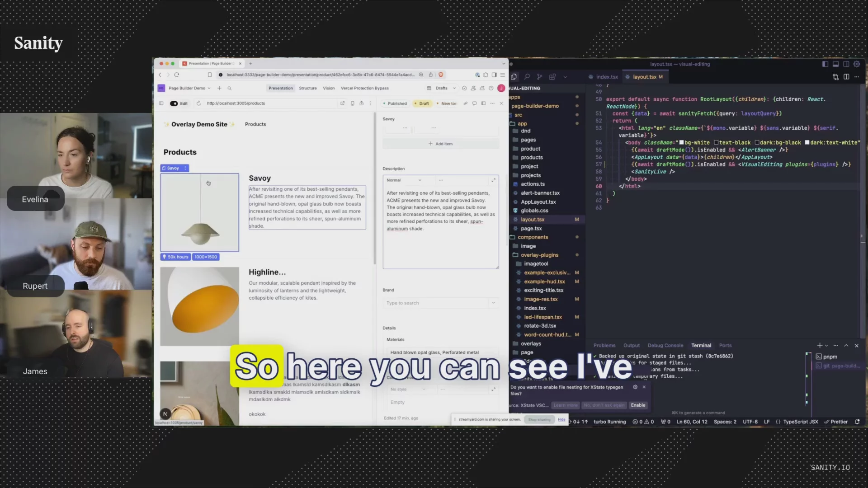868x488 pixels.
Task: Open document comments icon
Action: coord(474,103)
